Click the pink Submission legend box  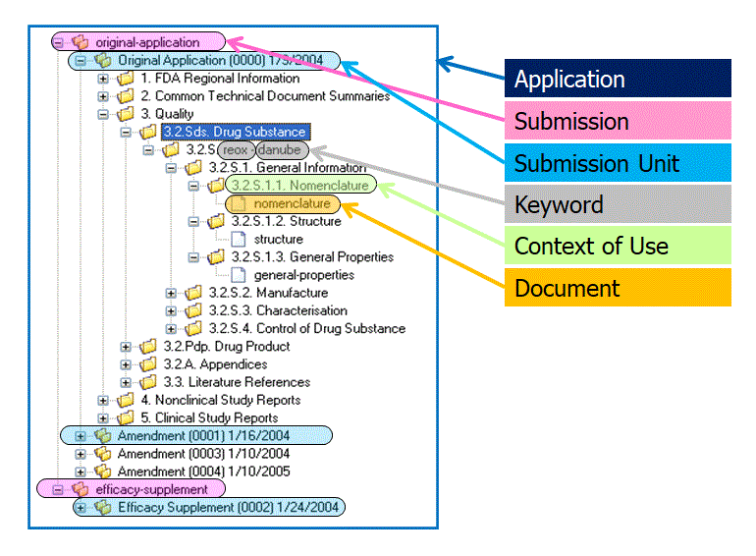tap(617, 121)
